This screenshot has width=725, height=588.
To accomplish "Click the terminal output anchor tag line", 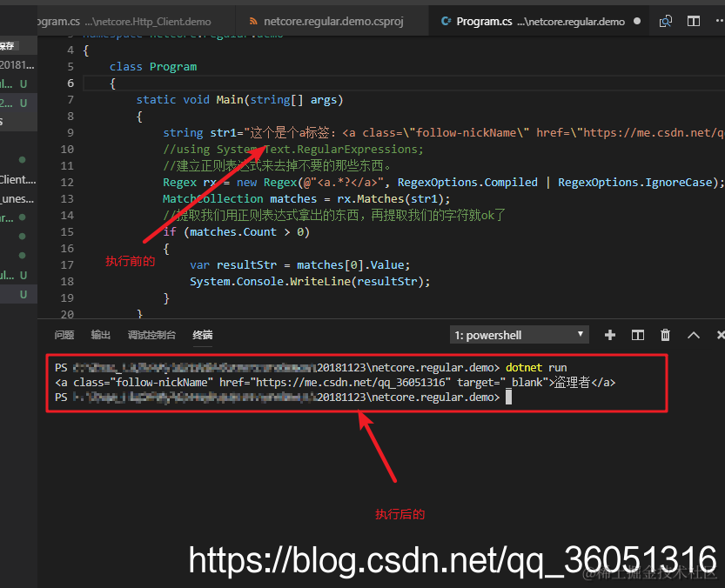I will click(335, 383).
